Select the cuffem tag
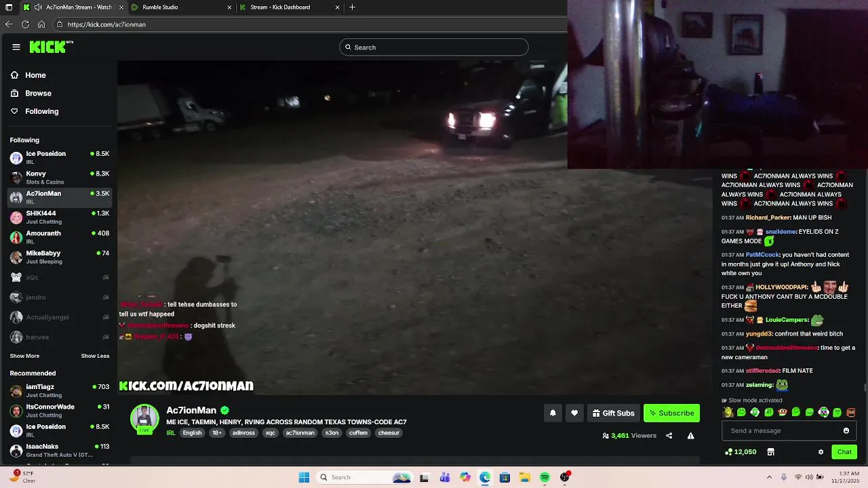Screen dimensions: 868x488 [358, 433]
